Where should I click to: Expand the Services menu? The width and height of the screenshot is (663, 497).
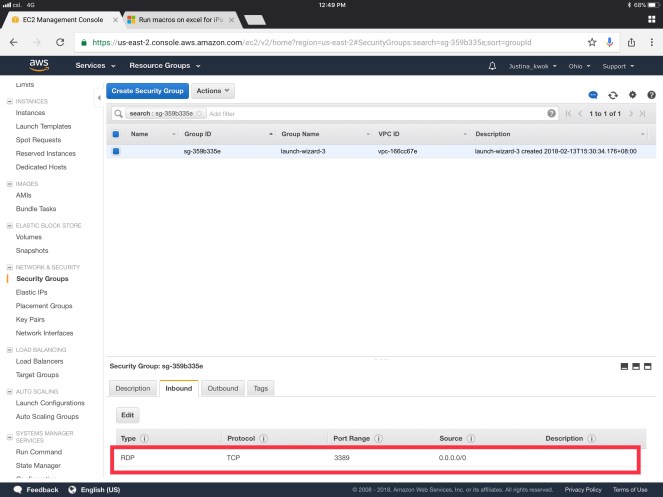(x=95, y=66)
